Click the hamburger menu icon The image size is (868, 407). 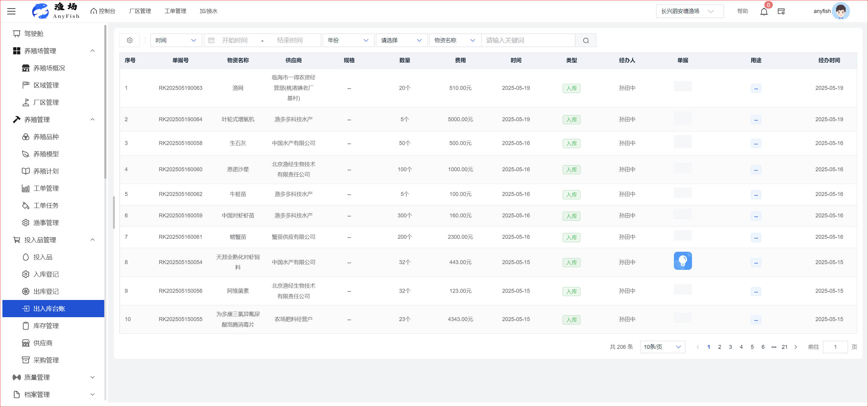[11, 11]
